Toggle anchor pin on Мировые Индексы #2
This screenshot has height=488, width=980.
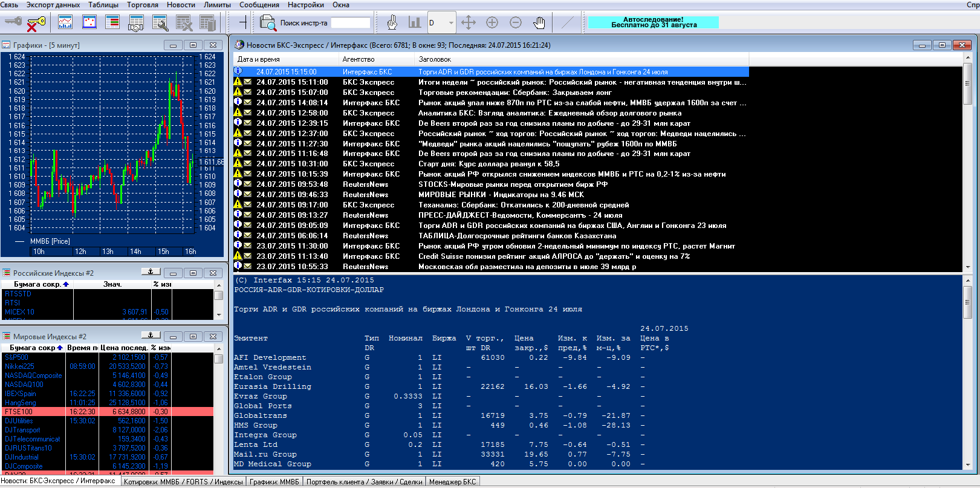coord(151,336)
